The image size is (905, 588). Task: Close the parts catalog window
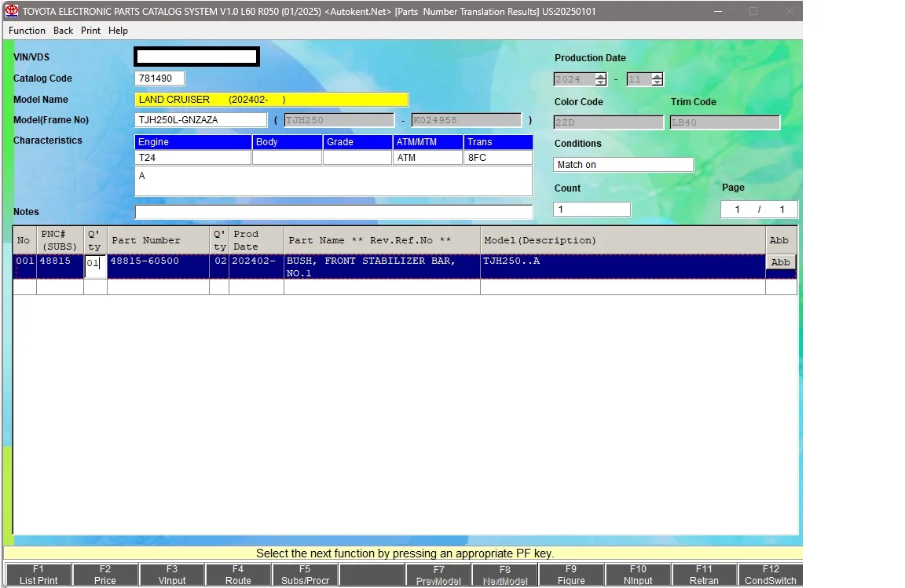(x=789, y=11)
